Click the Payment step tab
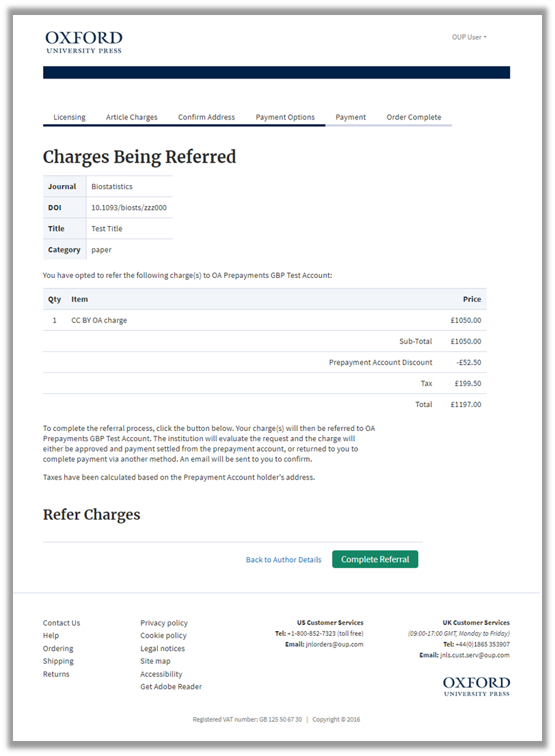Image resolution: width=555 pixels, height=756 pixels. click(351, 117)
